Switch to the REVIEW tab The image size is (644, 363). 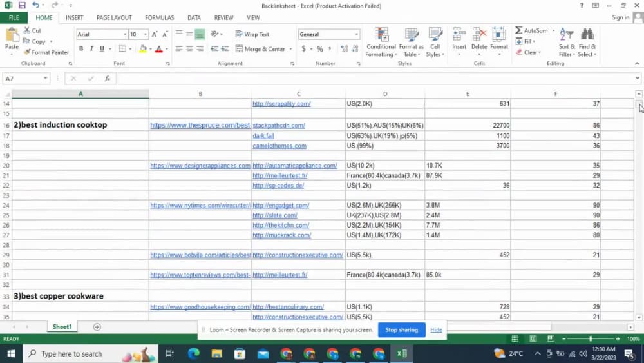tap(223, 17)
